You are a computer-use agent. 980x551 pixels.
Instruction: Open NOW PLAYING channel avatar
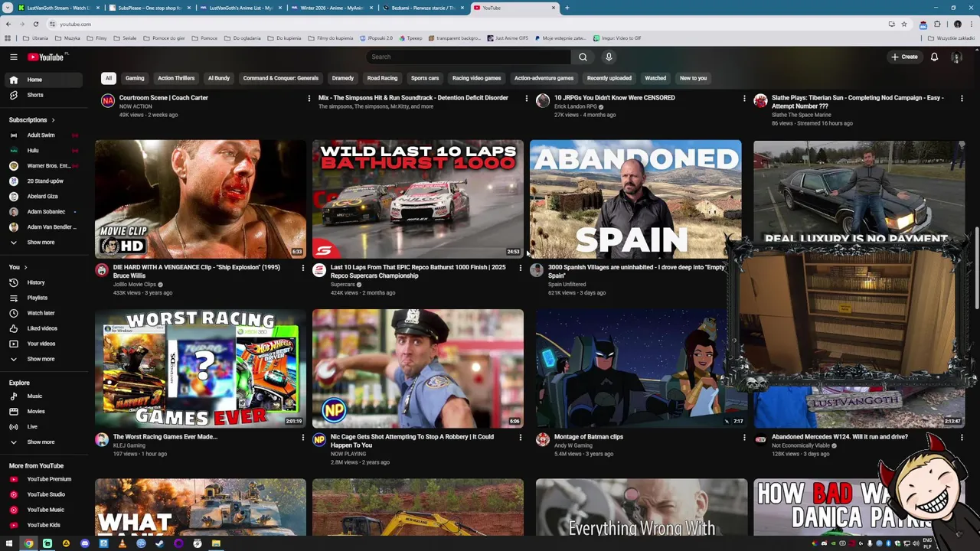pyautogui.click(x=319, y=440)
